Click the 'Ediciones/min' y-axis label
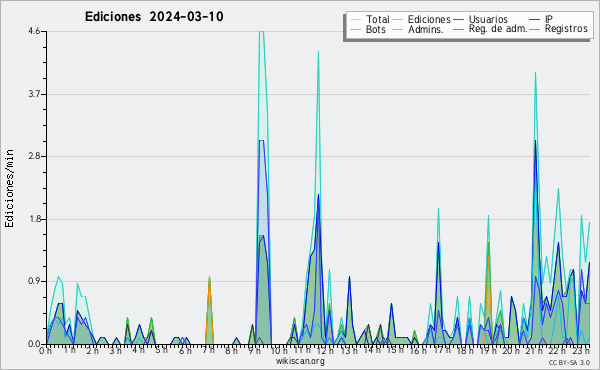 coord(9,188)
